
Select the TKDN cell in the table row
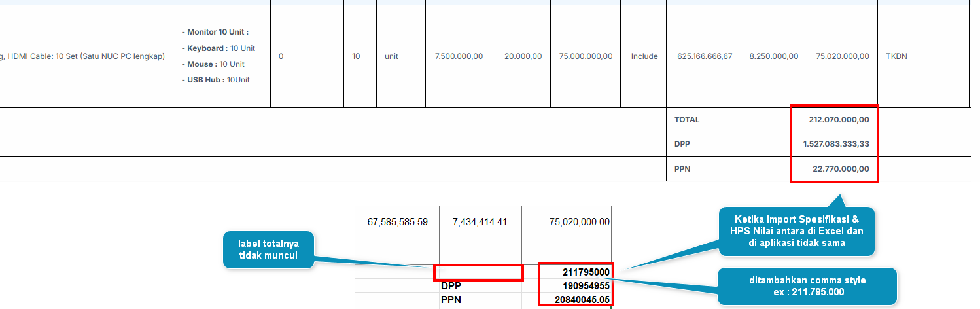click(896, 56)
